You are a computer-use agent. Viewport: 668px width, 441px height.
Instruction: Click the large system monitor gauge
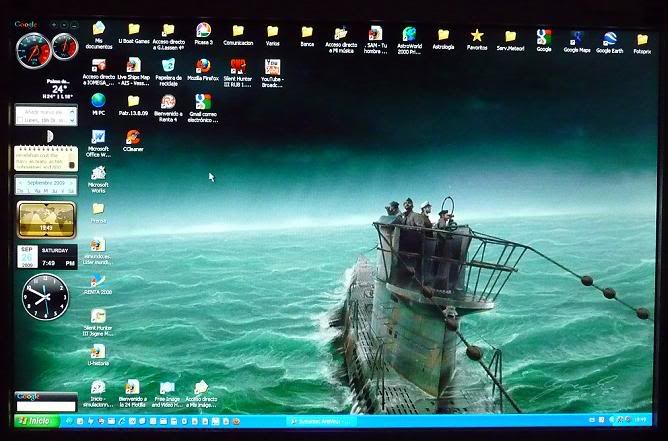(34, 51)
